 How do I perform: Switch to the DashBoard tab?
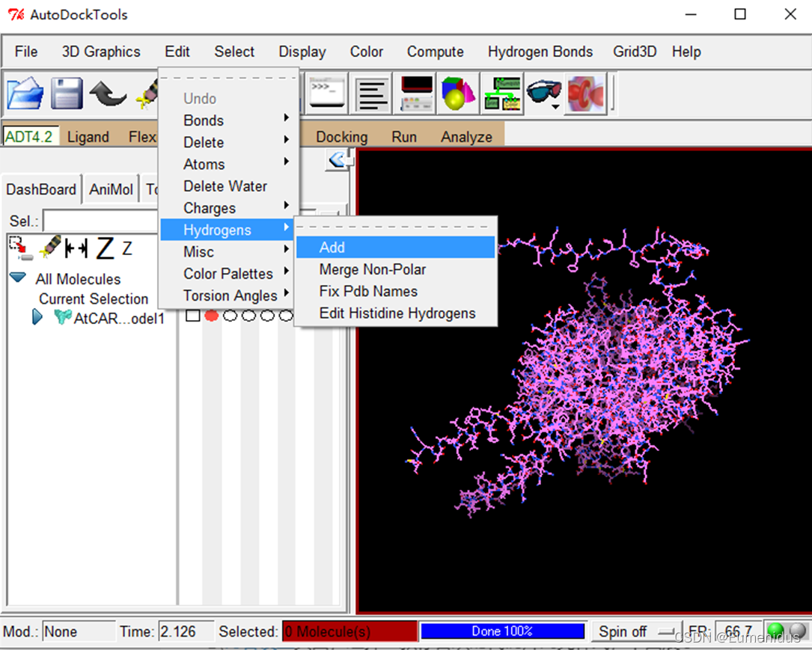[41, 189]
